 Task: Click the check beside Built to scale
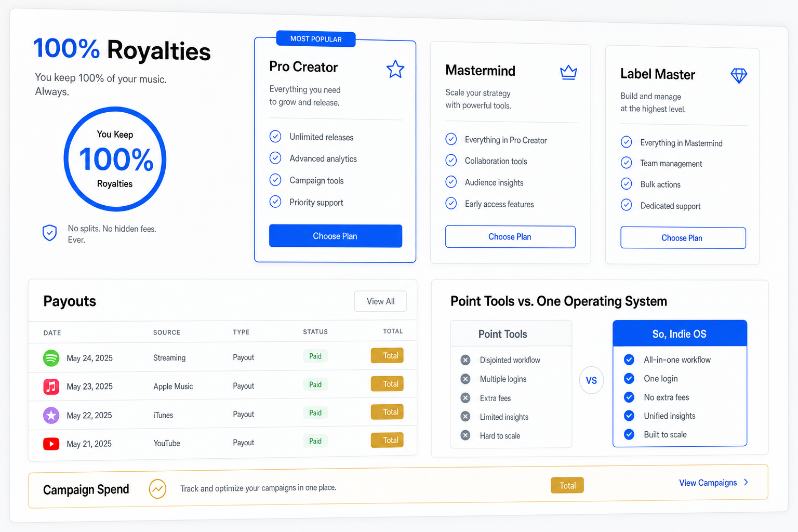click(629, 434)
